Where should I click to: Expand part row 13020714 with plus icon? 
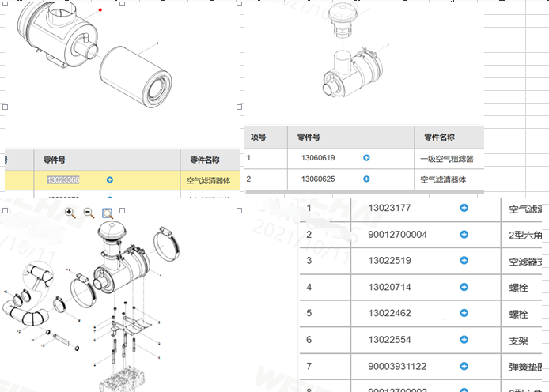pos(464,287)
